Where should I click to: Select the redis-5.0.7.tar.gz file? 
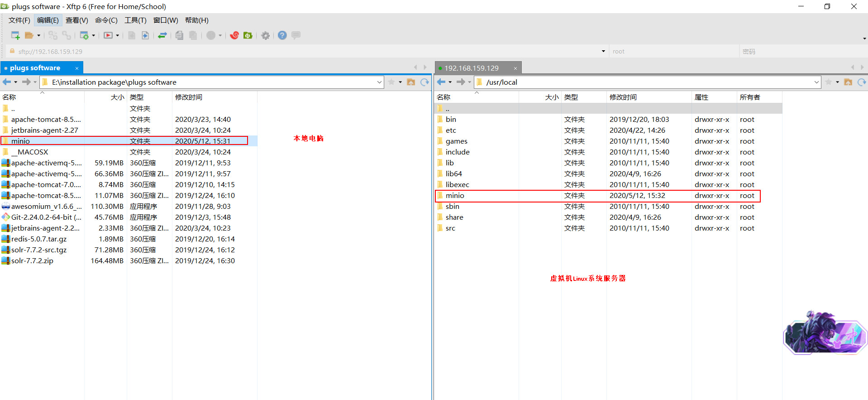pyautogui.click(x=129, y=239)
